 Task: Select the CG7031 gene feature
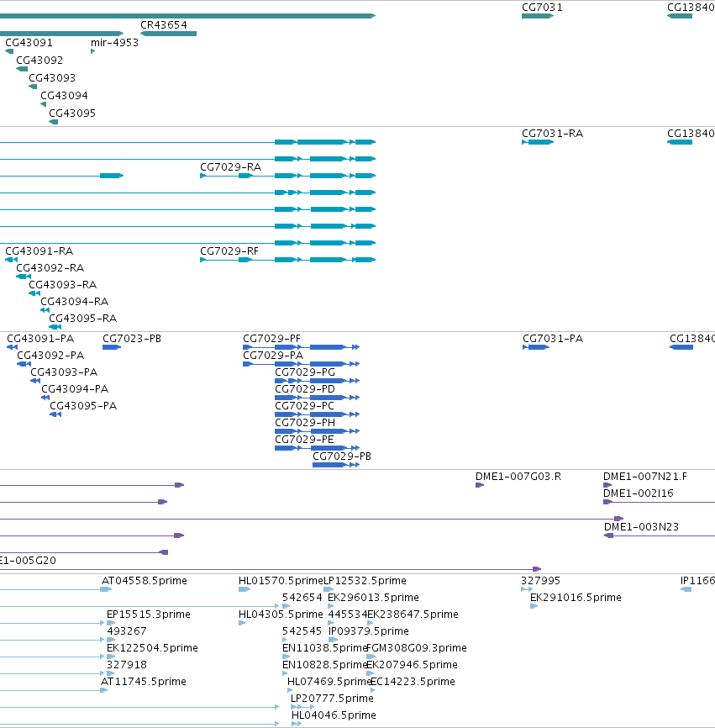click(x=538, y=16)
